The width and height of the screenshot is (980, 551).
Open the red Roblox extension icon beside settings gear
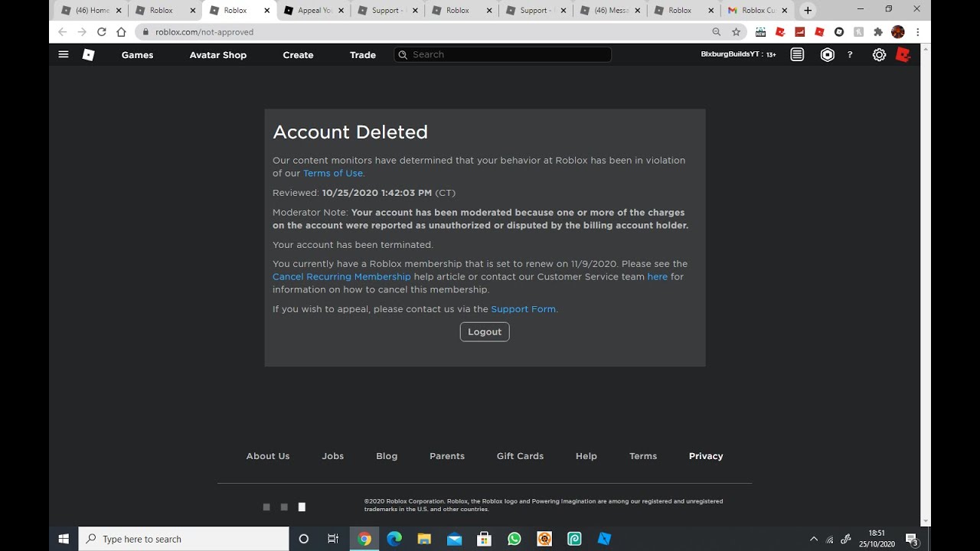pyautogui.click(x=903, y=54)
